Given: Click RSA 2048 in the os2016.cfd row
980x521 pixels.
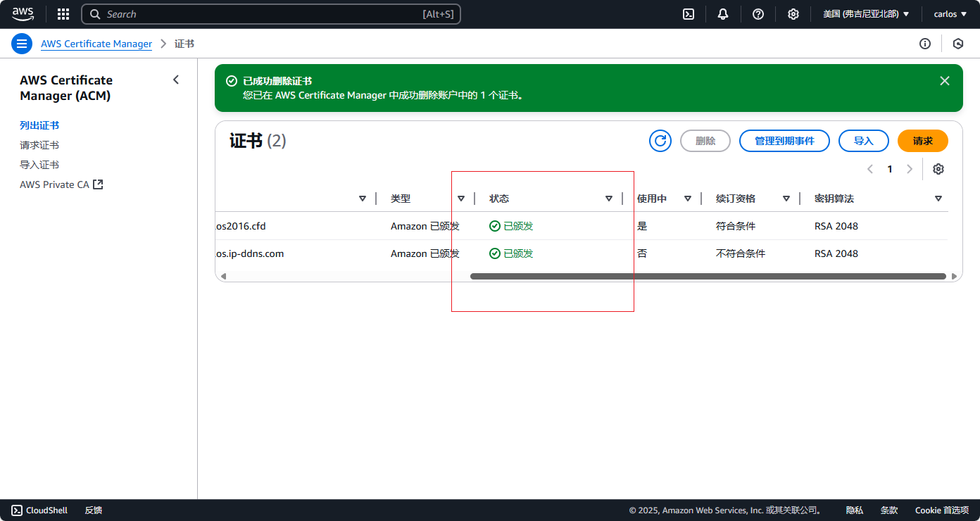Looking at the screenshot, I should (836, 226).
